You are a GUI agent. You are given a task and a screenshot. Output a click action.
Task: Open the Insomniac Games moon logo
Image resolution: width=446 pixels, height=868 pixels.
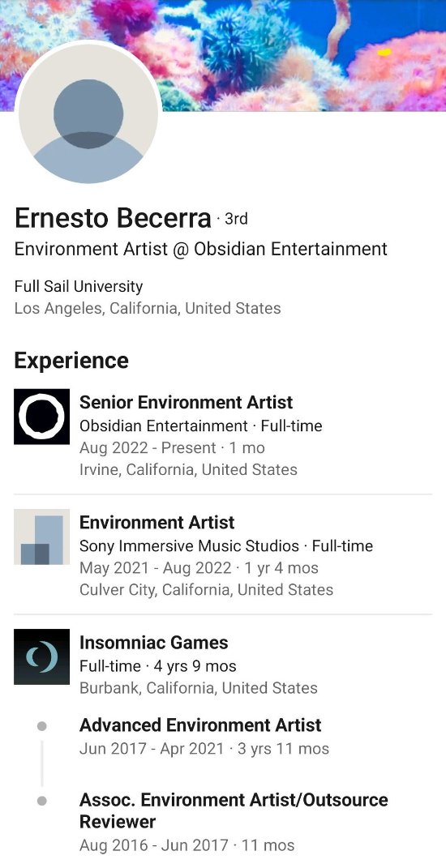coord(41,656)
